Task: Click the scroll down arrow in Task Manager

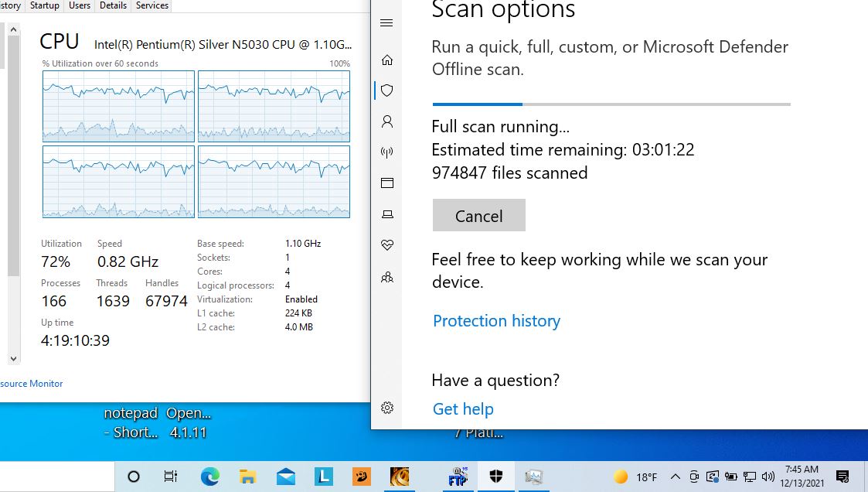Action: pyautogui.click(x=13, y=358)
